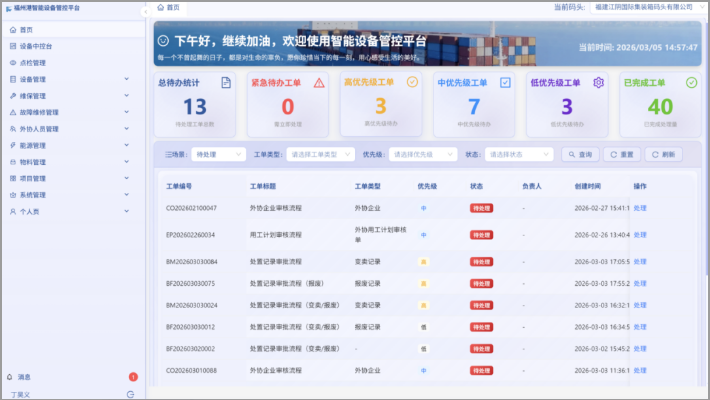Screen dimensions: 710x400
Task: Expand the 设备管理 sidebar menu
Action: (x=126, y=79)
